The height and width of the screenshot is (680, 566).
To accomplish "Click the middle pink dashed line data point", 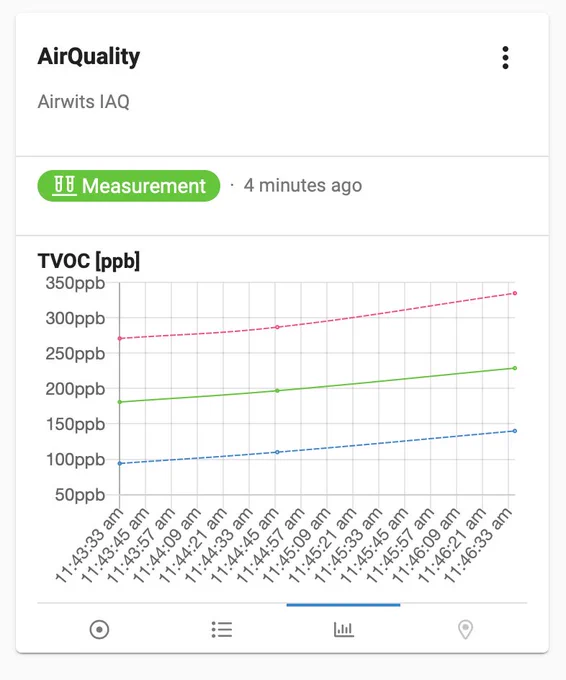I will pos(278,327).
